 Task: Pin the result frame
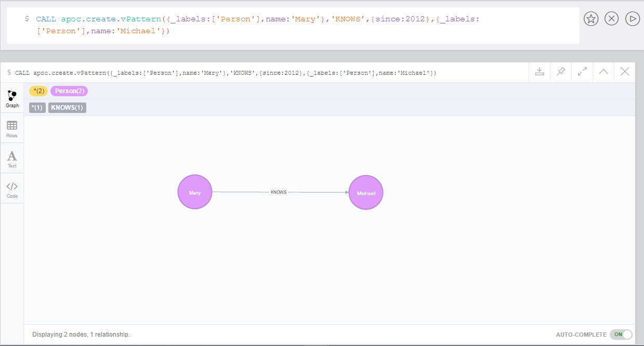[561, 72]
